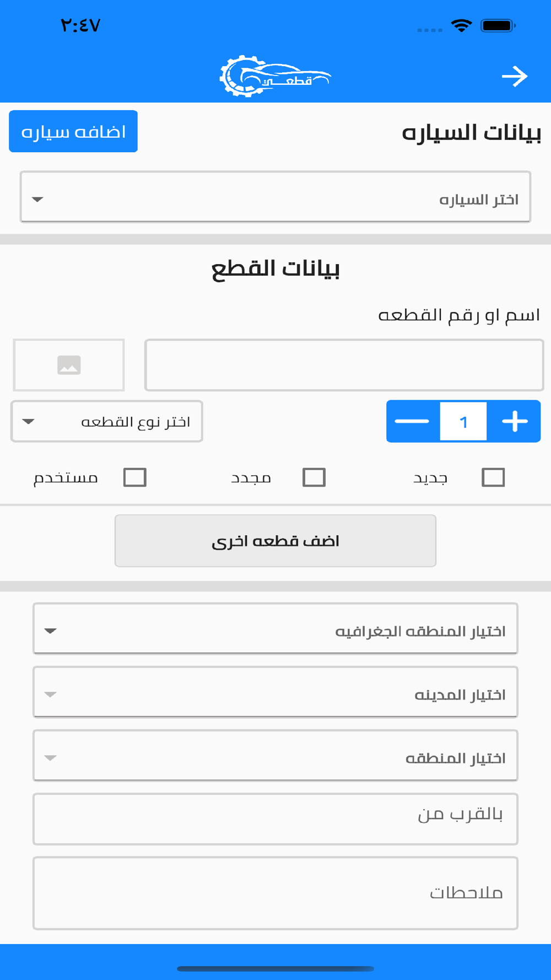Expand اختيار المنطقه الجغرافيه dropdown
551x980 pixels.
pos(275,629)
